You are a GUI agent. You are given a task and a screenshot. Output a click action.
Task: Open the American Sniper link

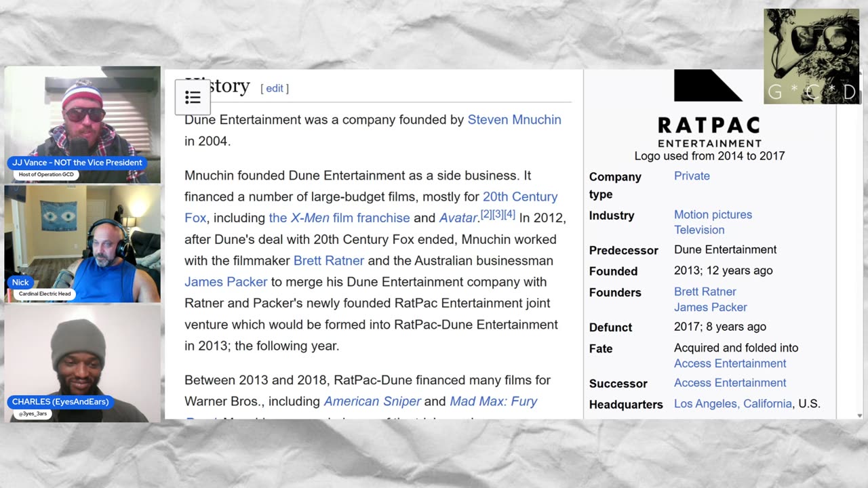click(372, 401)
